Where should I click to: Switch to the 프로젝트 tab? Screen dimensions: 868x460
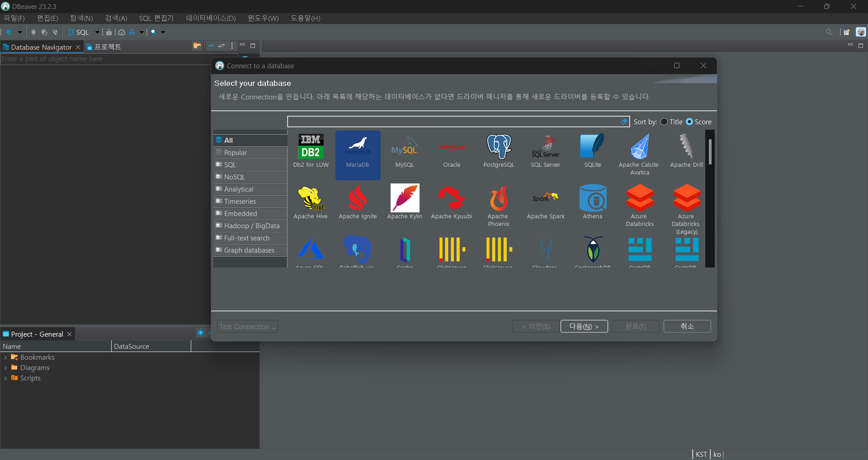click(104, 47)
